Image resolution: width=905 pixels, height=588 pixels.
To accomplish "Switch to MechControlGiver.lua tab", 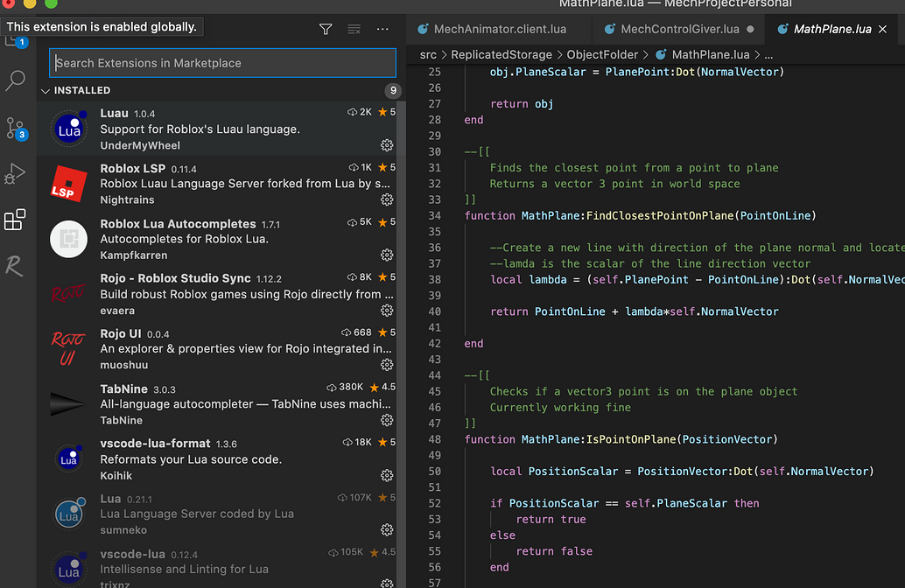I will point(678,29).
